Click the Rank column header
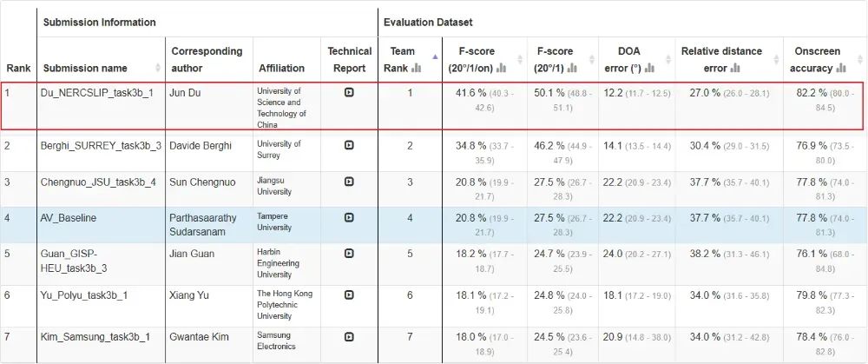Screen dimensions: 868x364 point(17,68)
